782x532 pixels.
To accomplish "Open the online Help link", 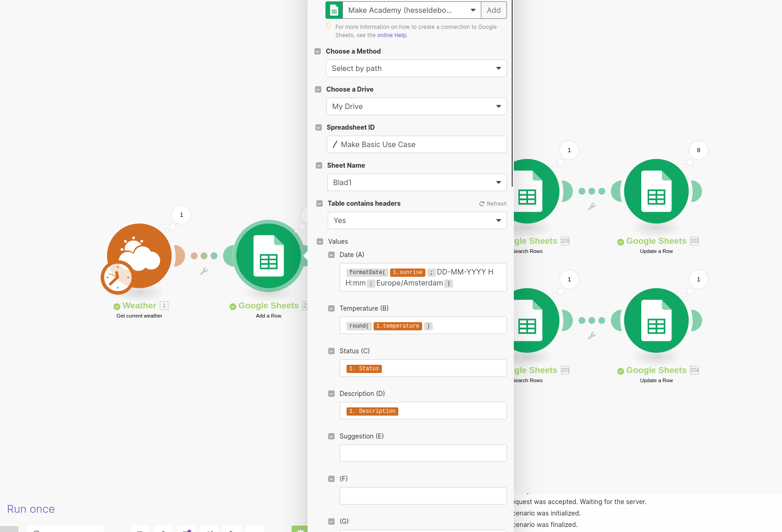I will (392, 35).
